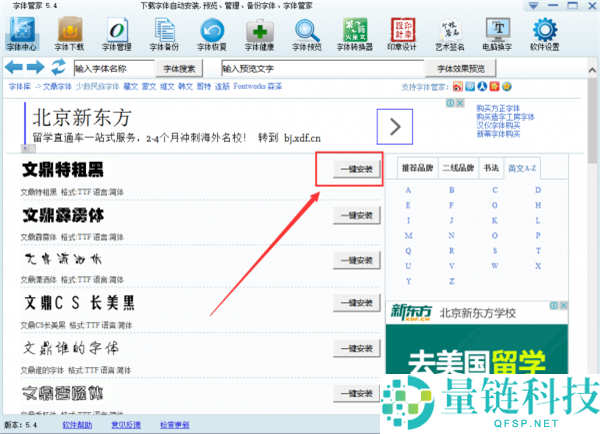The width and height of the screenshot is (600, 434).
Task: Click the blue back arrow navigation icon
Action: (15, 68)
